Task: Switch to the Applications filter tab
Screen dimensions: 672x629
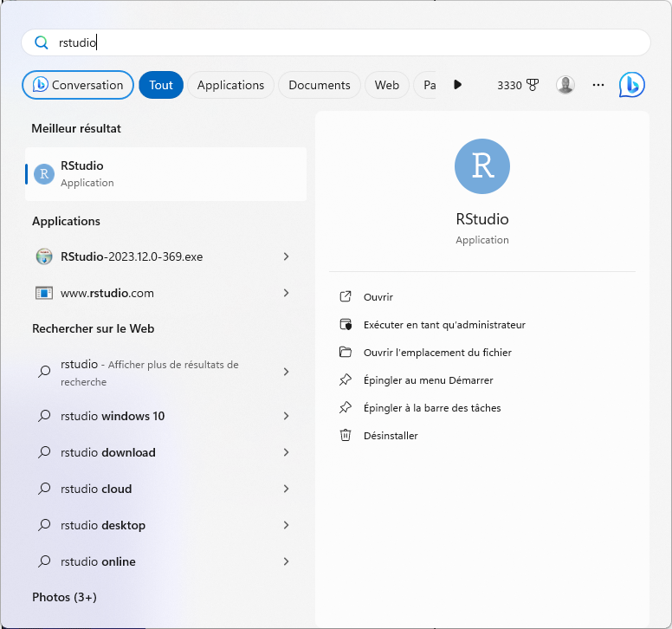Action: pos(230,85)
